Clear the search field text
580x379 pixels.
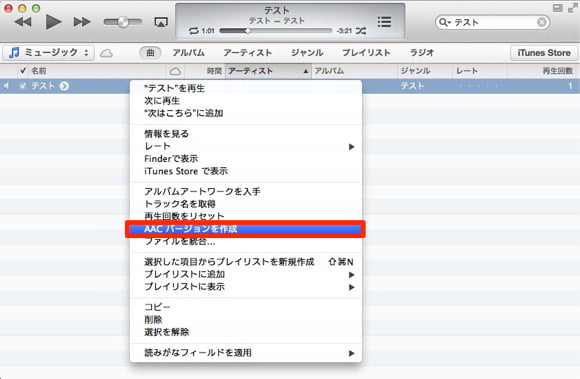542,23
